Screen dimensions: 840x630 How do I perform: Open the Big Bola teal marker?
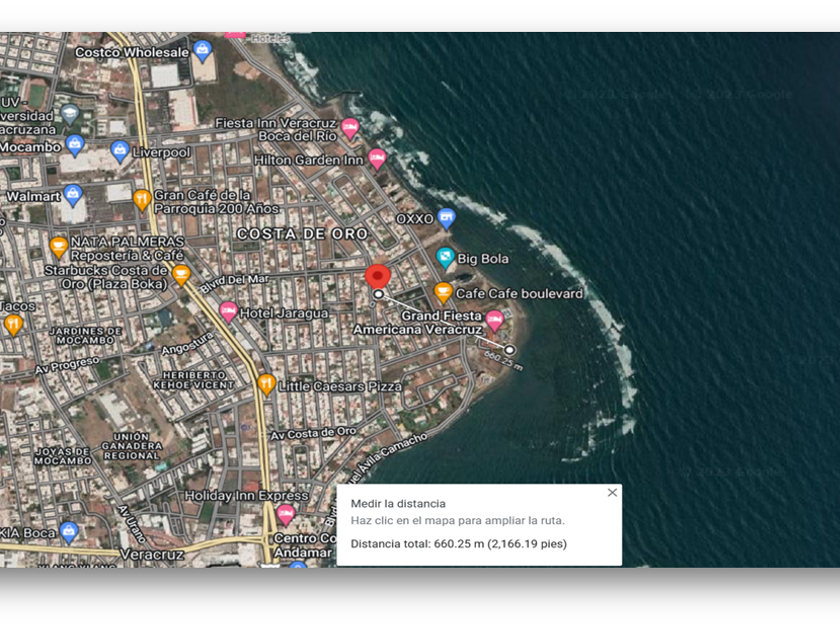445,258
